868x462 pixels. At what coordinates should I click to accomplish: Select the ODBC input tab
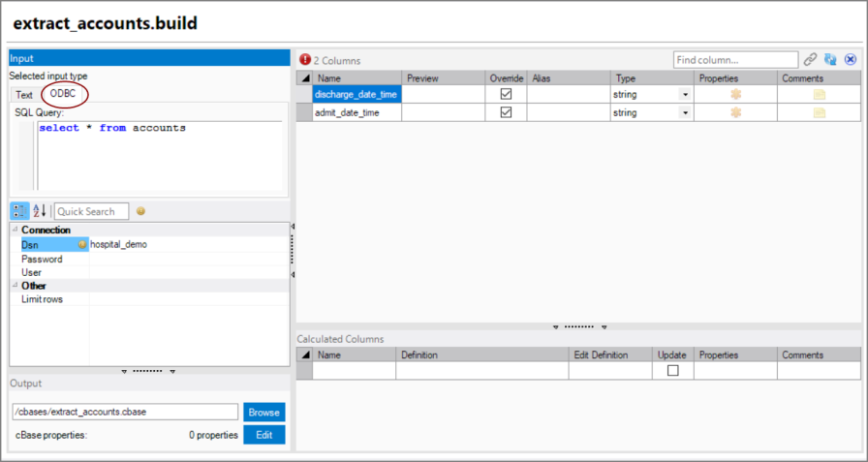click(x=63, y=94)
